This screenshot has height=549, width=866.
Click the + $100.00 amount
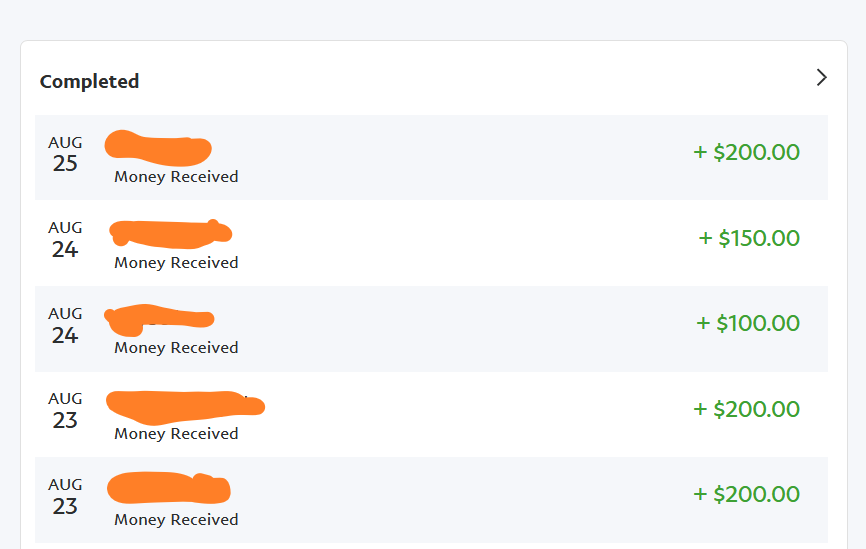pyautogui.click(x=748, y=323)
